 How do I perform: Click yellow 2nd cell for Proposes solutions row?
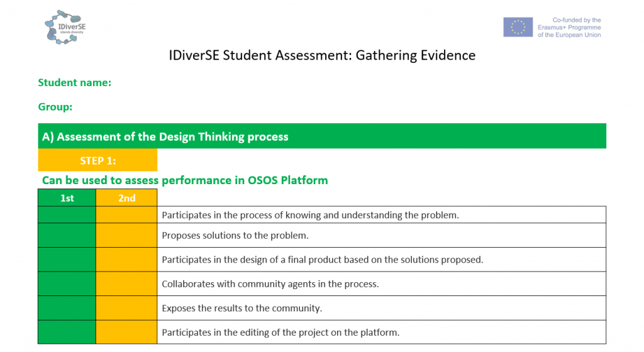(126, 235)
